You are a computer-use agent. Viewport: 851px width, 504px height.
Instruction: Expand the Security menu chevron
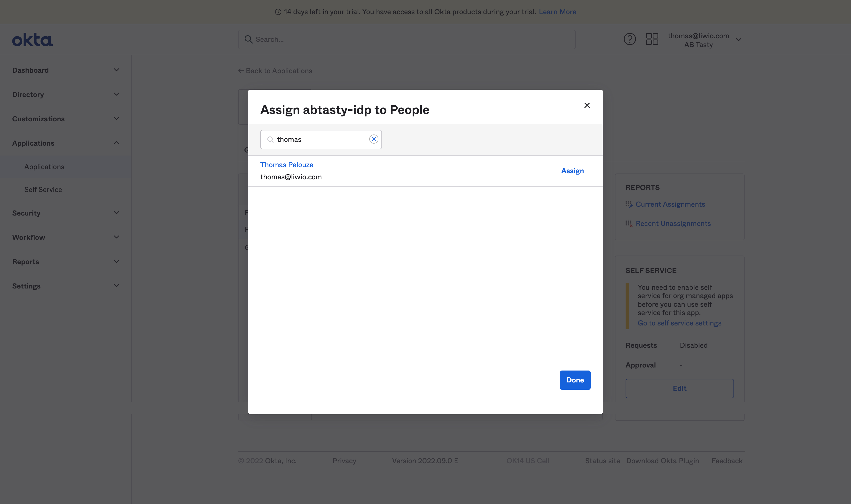[x=117, y=213]
